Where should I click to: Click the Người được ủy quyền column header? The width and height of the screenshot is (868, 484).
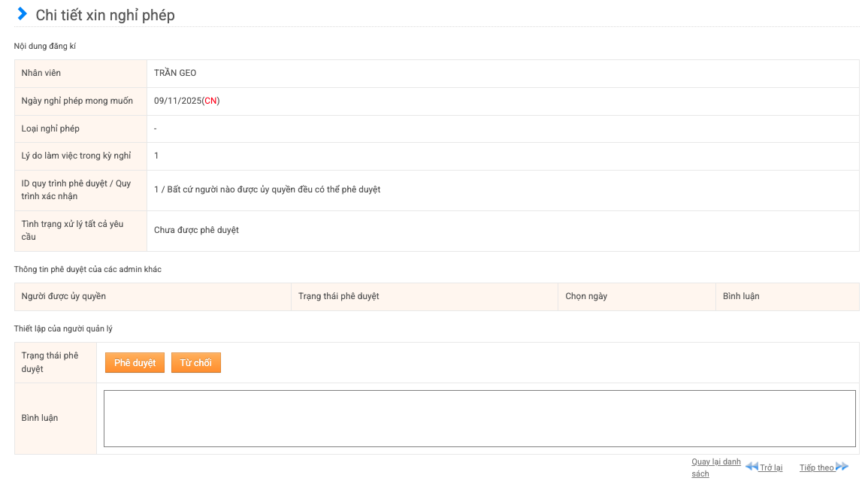pos(64,296)
